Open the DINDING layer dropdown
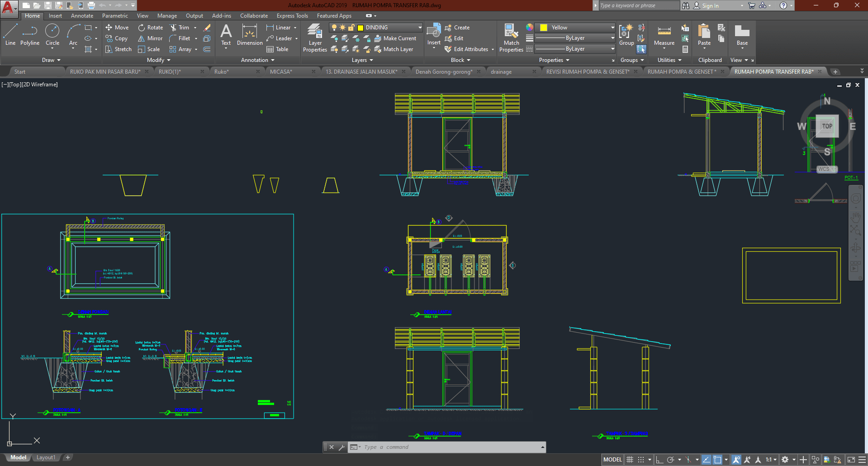The width and height of the screenshot is (868, 466). pos(420,28)
